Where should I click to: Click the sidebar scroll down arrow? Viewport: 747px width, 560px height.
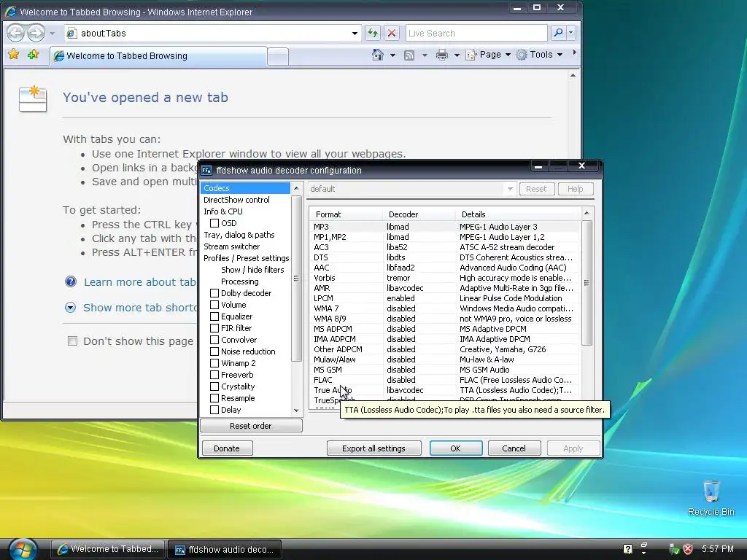point(296,410)
